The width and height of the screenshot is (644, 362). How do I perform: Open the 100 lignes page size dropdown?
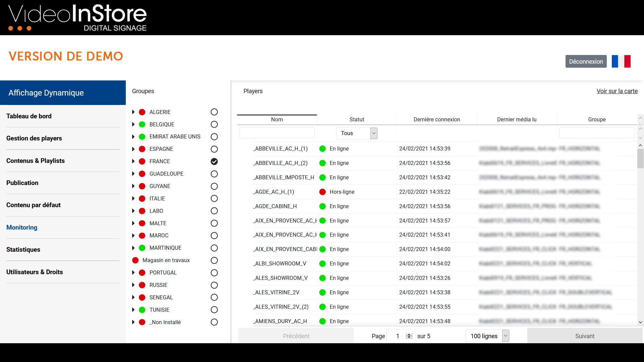487,336
